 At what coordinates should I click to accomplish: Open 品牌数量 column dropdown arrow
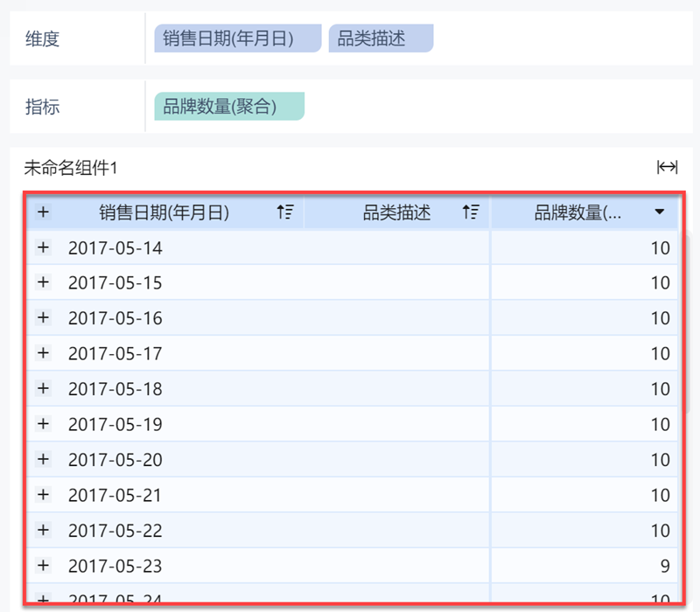tap(660, 212)
